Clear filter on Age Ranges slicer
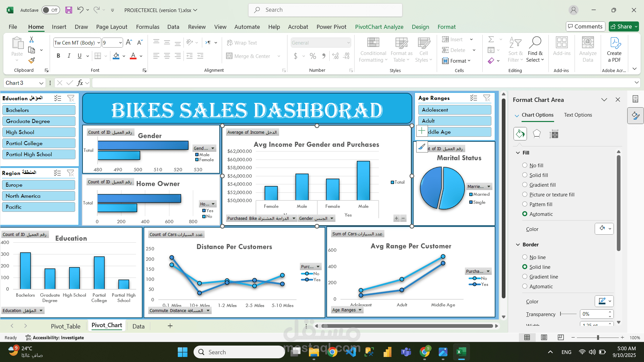The width and height of the screenshot is (644, 362). click(487, 98)
